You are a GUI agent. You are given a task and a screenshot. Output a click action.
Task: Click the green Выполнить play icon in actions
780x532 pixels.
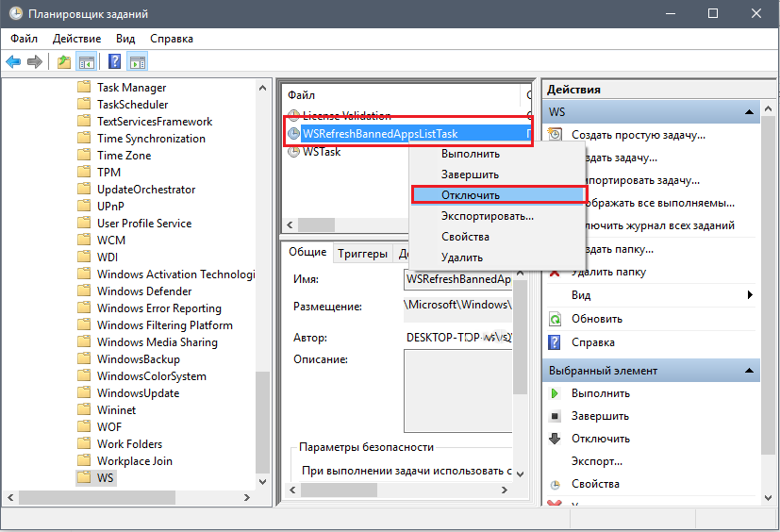555,393
